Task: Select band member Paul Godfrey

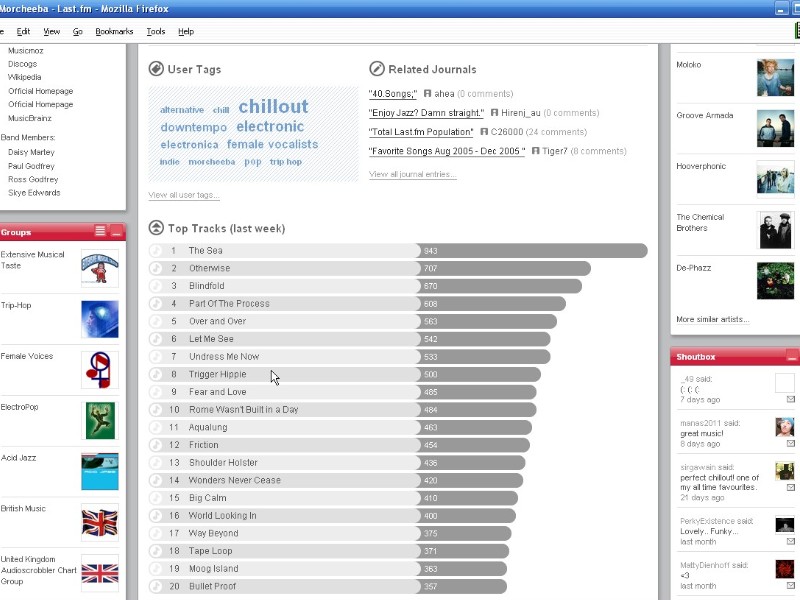Action: [31, 166]
